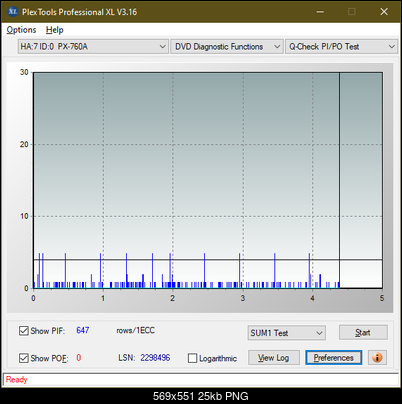Minimize the PlexTools window

point(320,12)
